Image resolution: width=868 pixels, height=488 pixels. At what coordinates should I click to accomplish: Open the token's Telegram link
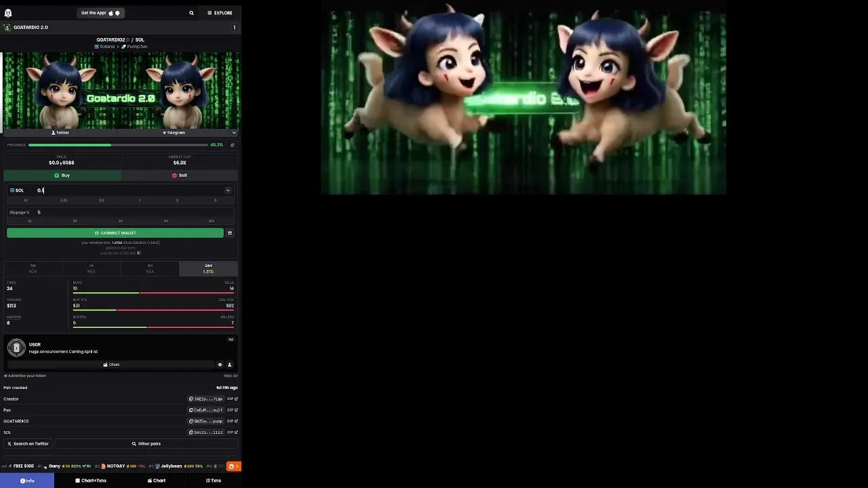point(174,133)
